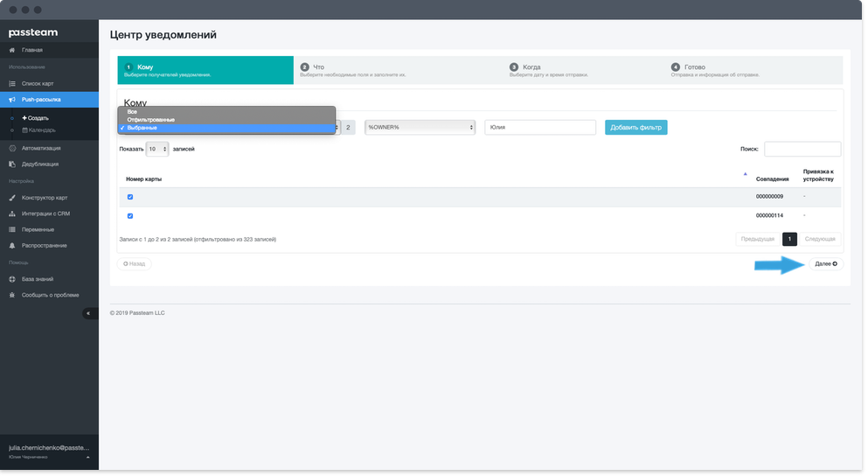Screen dimensions: 868x476
Task: Open the Распространение menu item
Action: coord(49,246)
